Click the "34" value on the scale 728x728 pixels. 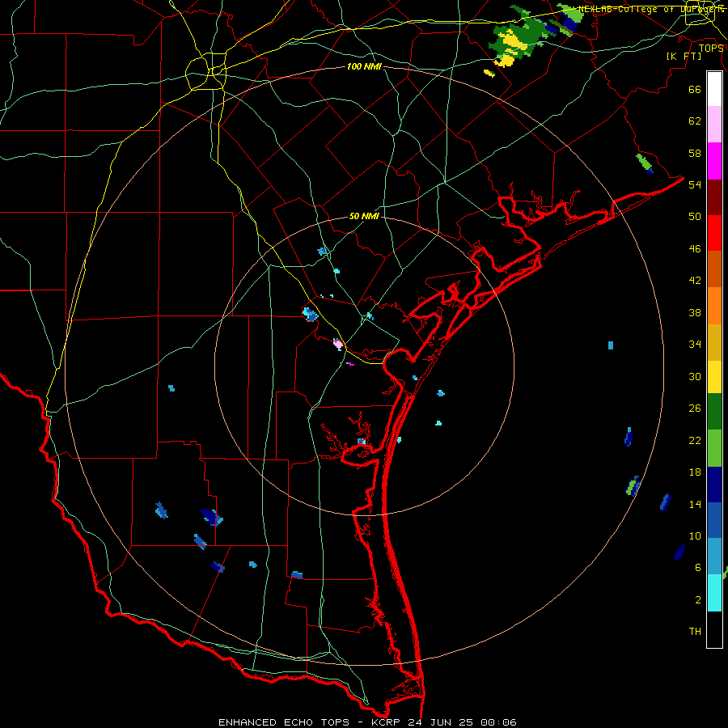coord(695,345)
